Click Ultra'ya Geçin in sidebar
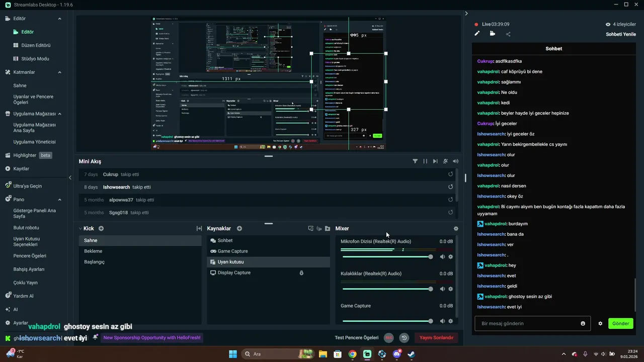This screenshot has height=362, width=644. [27, 186]
